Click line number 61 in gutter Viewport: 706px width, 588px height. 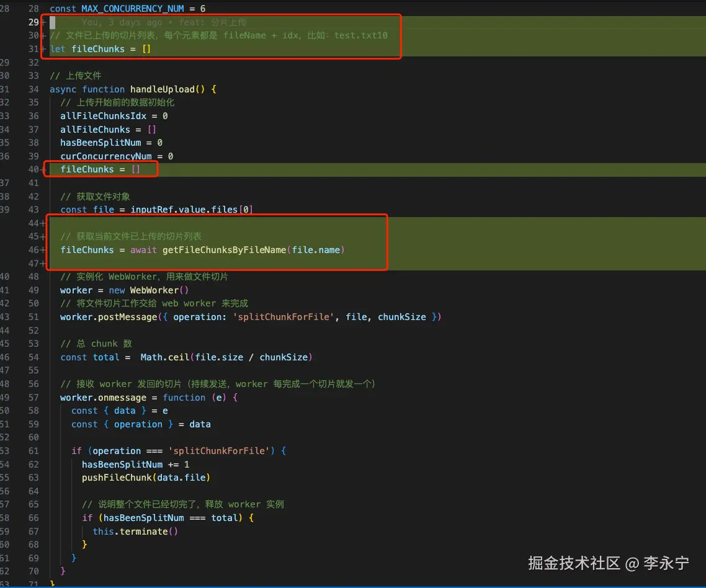pos(34,451)
